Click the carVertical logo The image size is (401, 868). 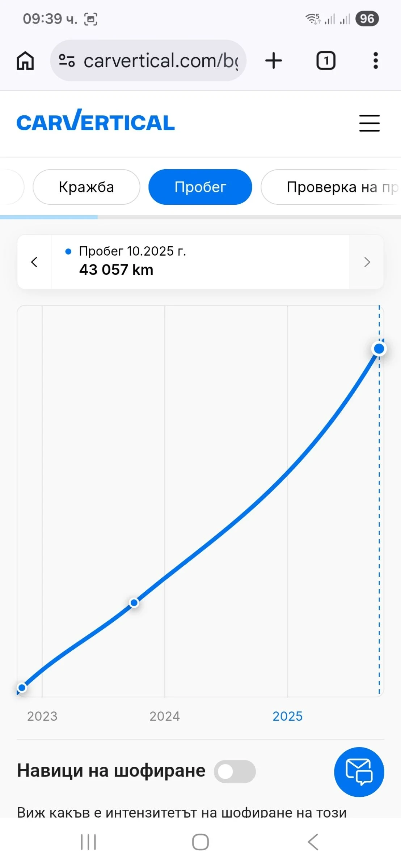pyautogui.click(x=96, y=120)
